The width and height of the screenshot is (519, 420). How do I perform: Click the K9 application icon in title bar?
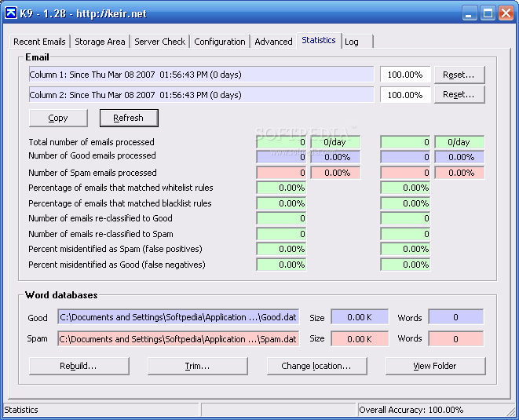coord(12,13)
